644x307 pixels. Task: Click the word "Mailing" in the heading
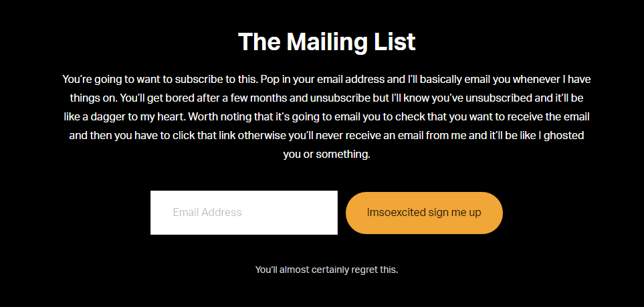337,42
